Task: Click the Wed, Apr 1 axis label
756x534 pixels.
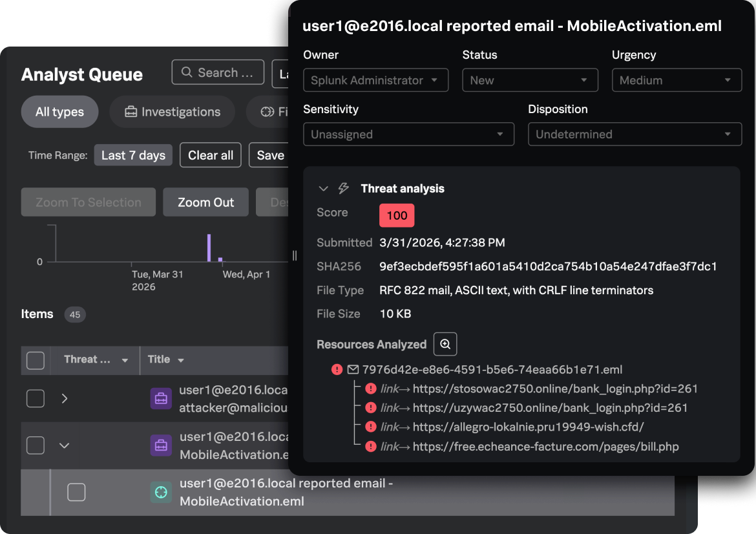Action: click(246, 275)
